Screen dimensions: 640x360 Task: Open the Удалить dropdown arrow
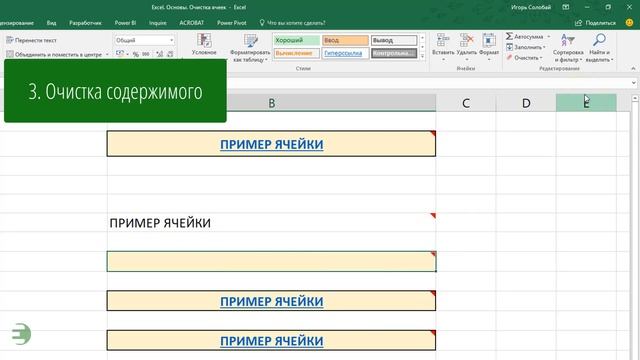[467, 60]
